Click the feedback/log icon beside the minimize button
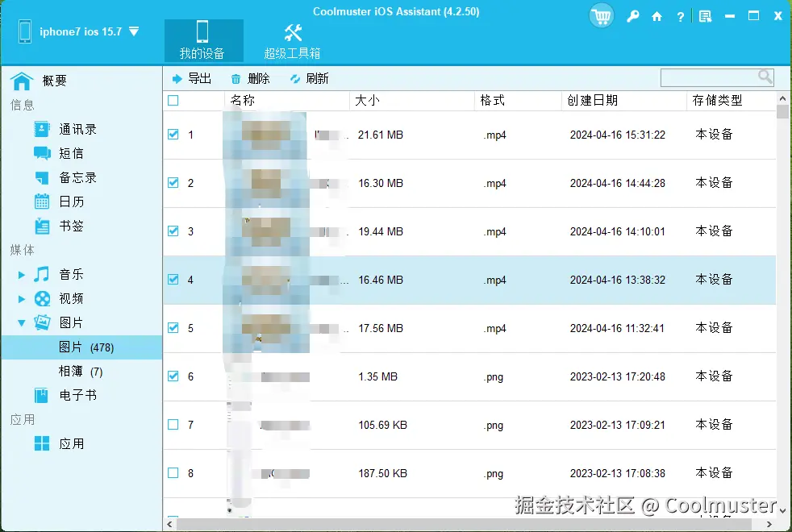The image size is (792, 532). point(704,15)
